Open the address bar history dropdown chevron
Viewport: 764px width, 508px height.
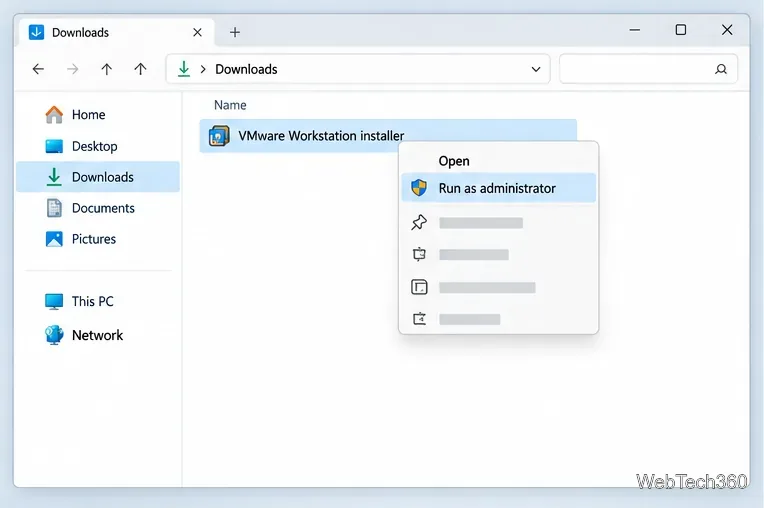tap(536, 69)
